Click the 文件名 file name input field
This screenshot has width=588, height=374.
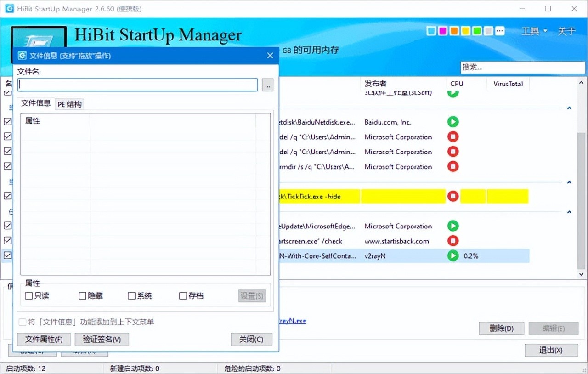(x=138, y=85)
